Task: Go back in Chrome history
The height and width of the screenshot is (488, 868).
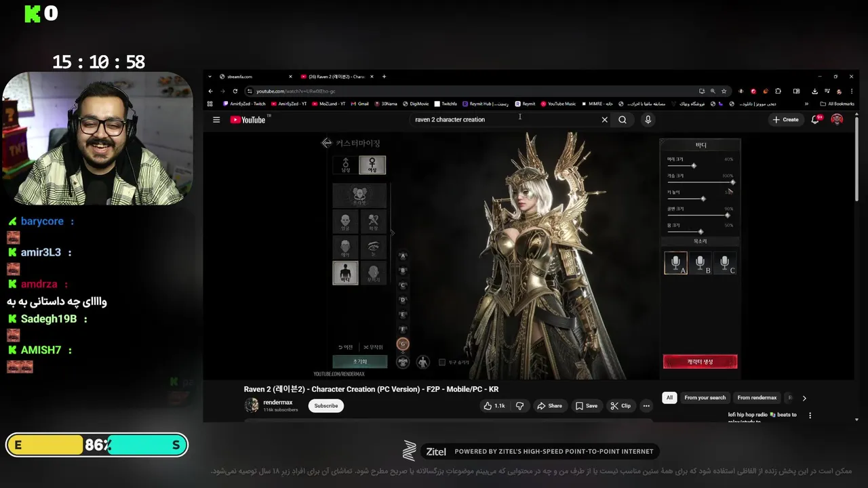Action: (x=210, y=91)
